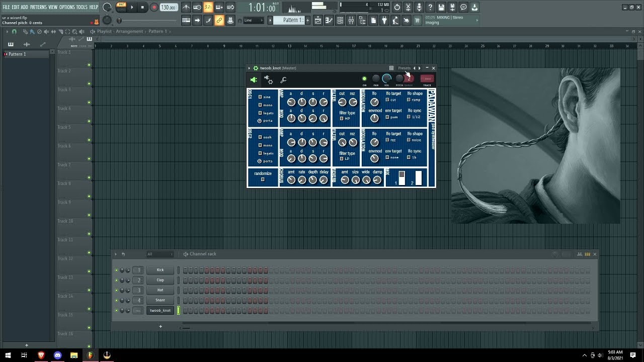This screenshot has width=644, height=362.
Task: Click the playlist magnet snap icon
Action: pyautogui.click(x=14, y=31)
